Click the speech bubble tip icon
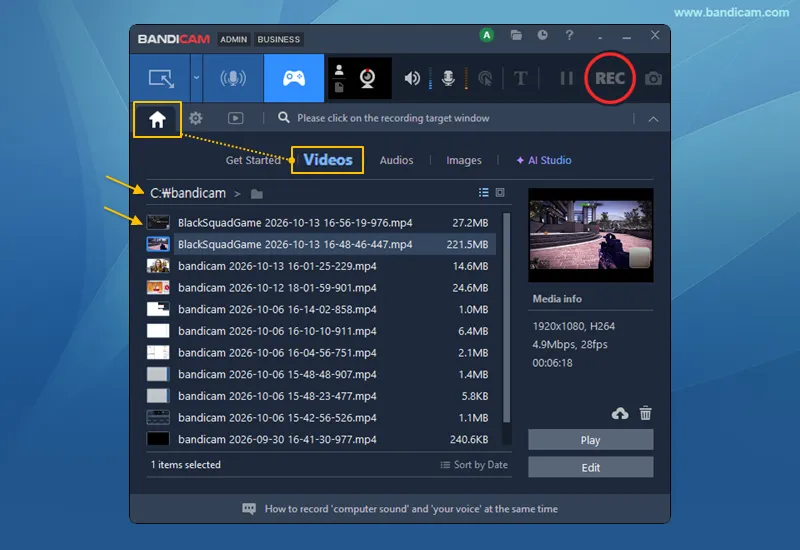This screenshot has height=550, width=800. tap(249, 509)
